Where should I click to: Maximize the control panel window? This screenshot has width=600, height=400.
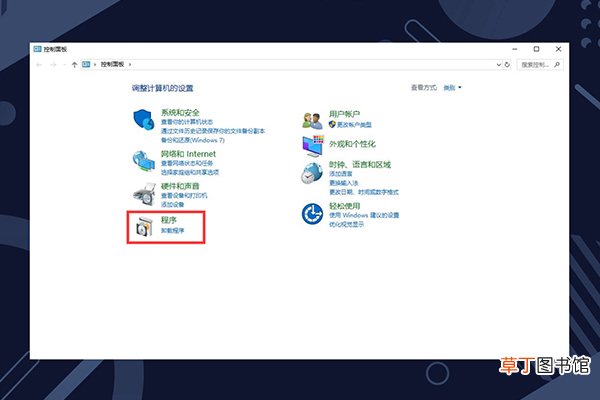coord(536,49)
